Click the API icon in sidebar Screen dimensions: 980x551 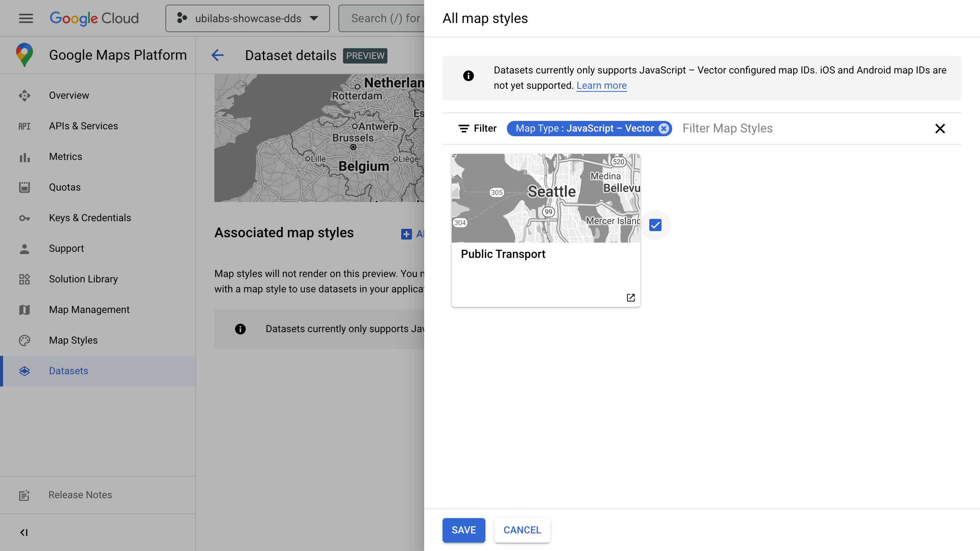tap(24, 126)
